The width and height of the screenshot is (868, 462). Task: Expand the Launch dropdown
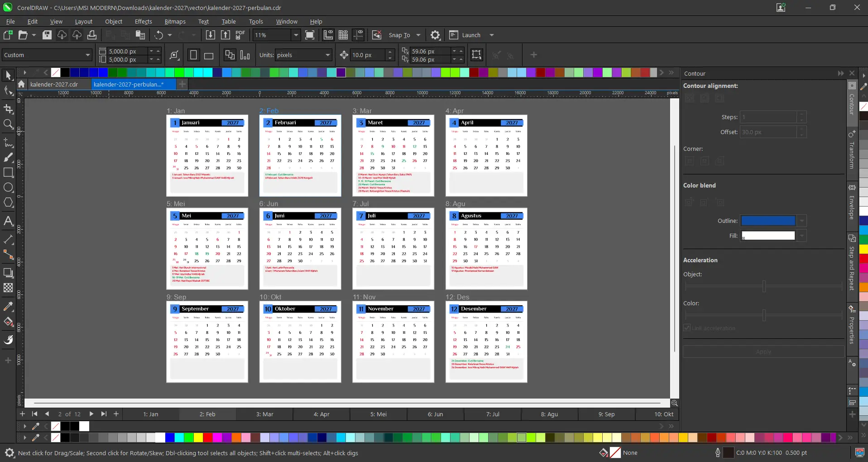492,35
